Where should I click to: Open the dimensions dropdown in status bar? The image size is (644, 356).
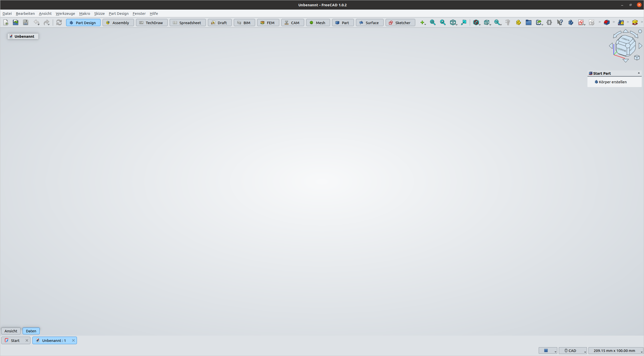pyautogui.click(x=615, y=350)
